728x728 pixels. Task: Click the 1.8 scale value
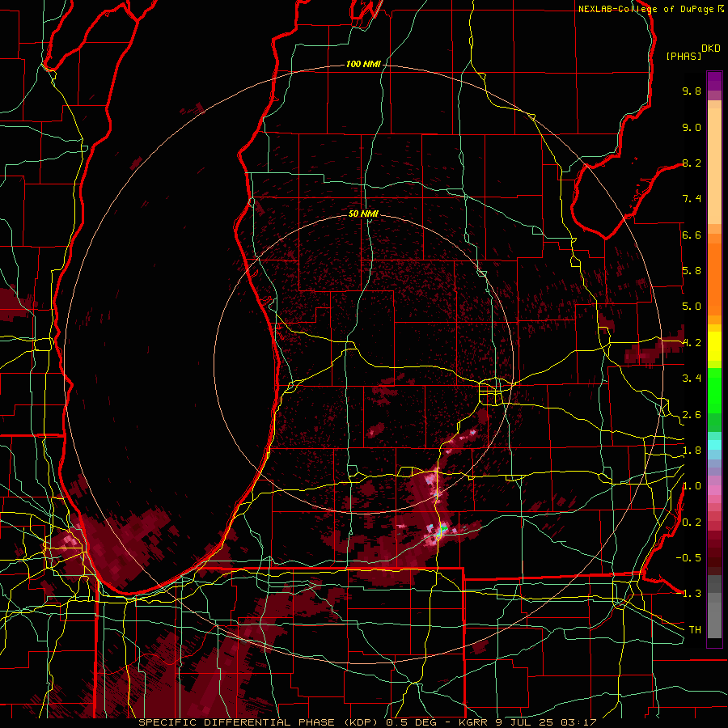pos(692,451)
